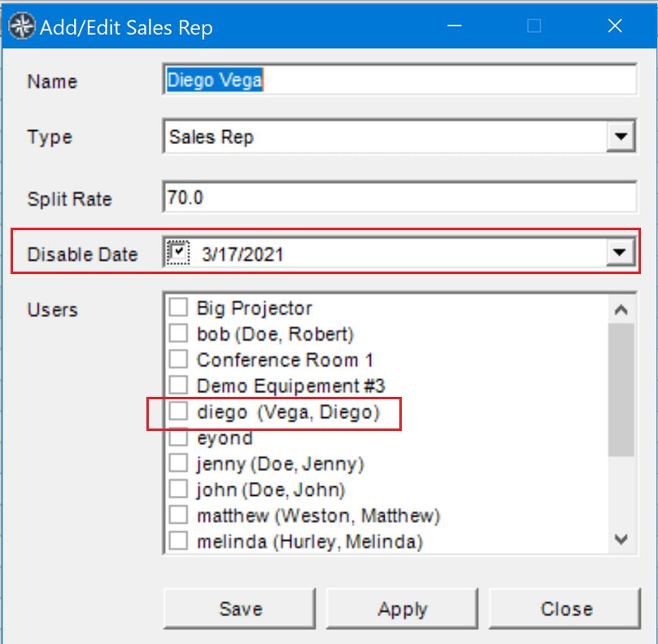Select the melinda (Hurley, Melinda) label text

pos(310,542)
